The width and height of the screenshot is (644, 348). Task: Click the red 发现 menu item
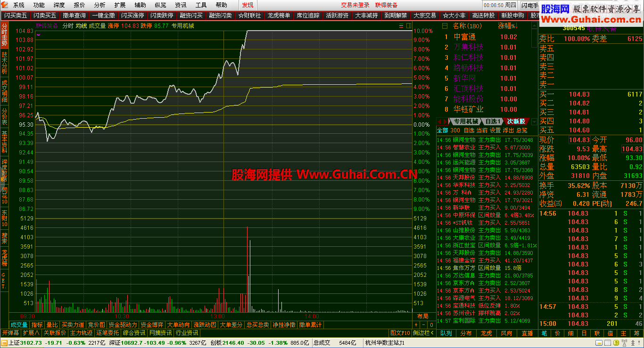tap(248, 5)
